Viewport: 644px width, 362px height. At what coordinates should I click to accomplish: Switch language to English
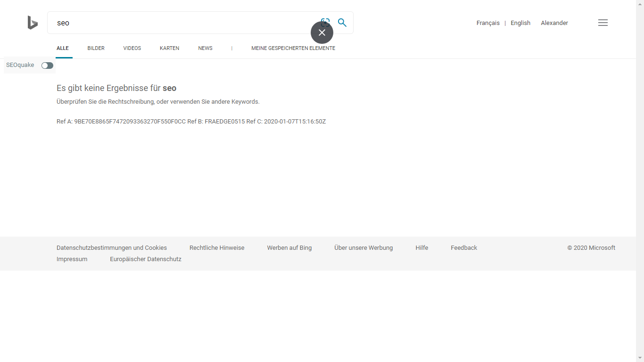click(520, 23)
